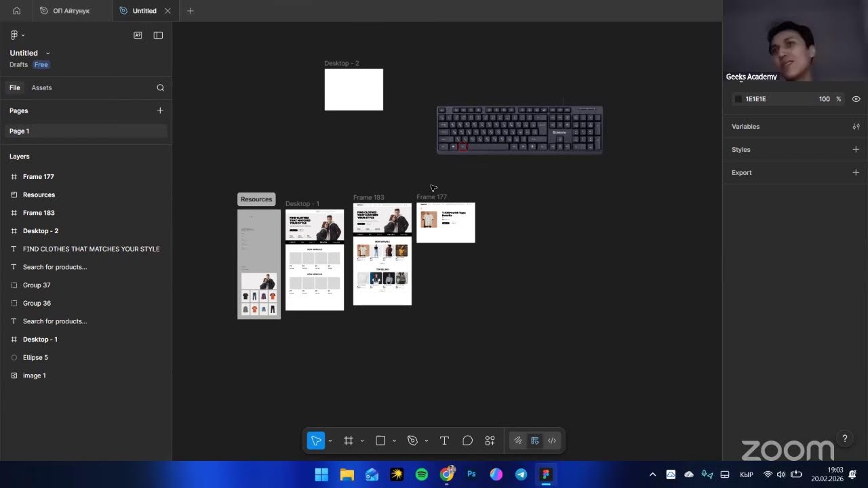Select Page 1
The width and height of the screenshot is (868, 488).
pos(86,131)
